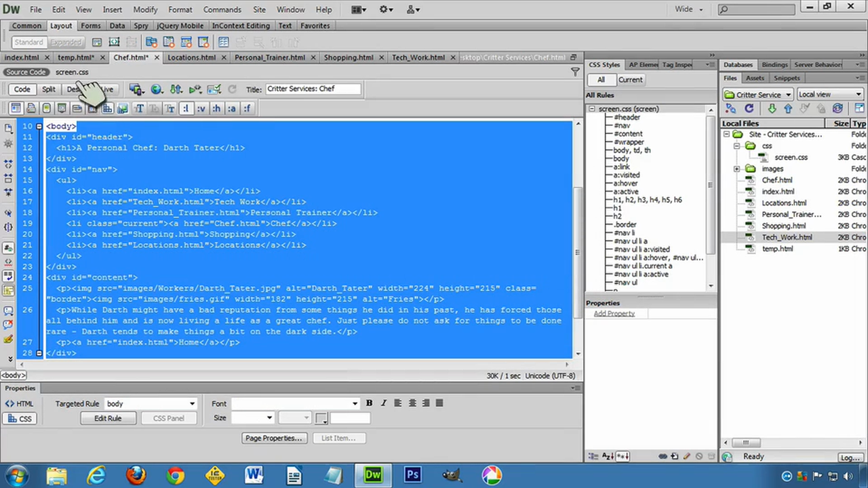Open Photoshop from the taskbar
The width and height of the screenshot is (868, 488).
[x=412, y=474]
